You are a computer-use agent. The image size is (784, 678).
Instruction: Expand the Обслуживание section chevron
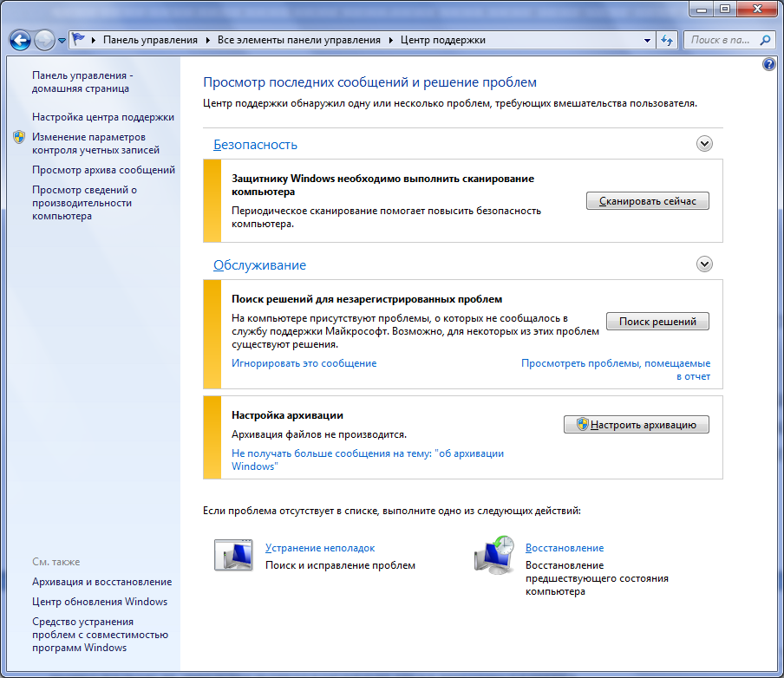(704, 264)
